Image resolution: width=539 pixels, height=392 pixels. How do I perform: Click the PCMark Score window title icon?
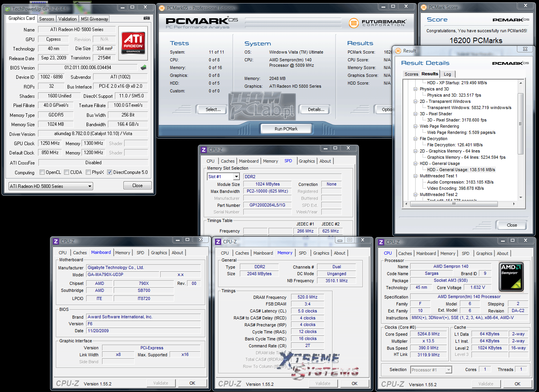(424, 7)
